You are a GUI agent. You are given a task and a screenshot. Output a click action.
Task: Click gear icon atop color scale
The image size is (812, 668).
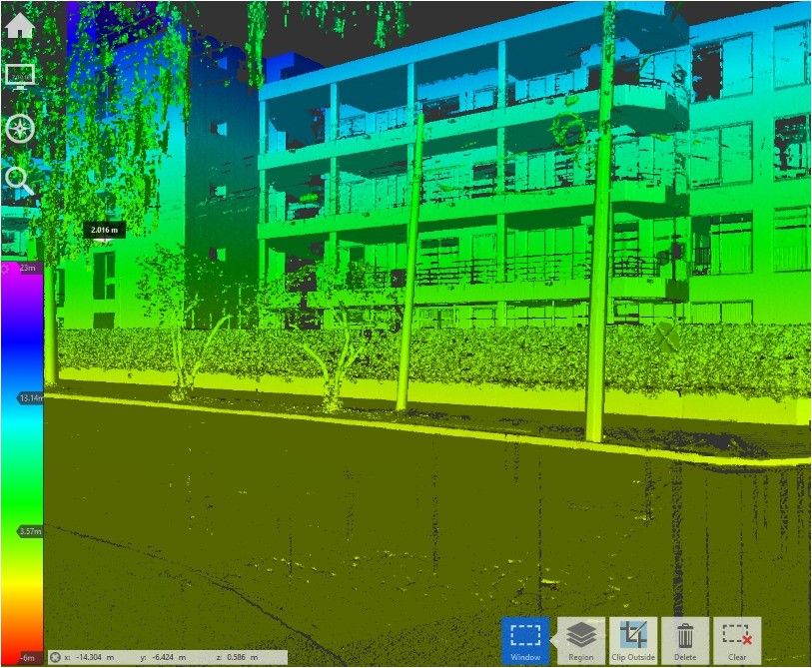(x=5, y=269)
